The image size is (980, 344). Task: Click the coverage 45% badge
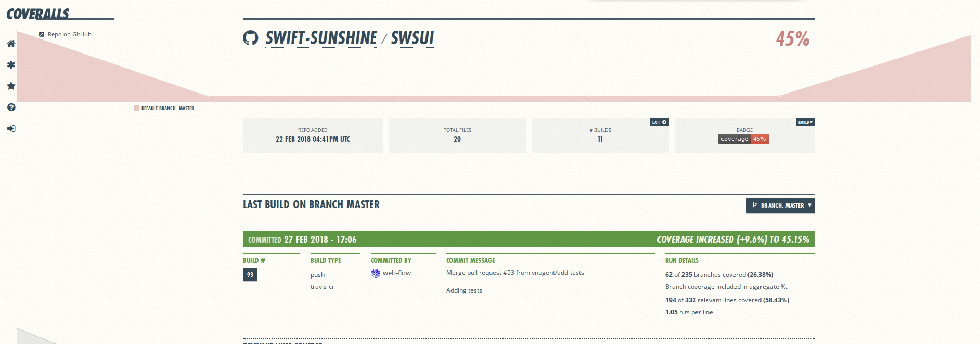[743, 139]
